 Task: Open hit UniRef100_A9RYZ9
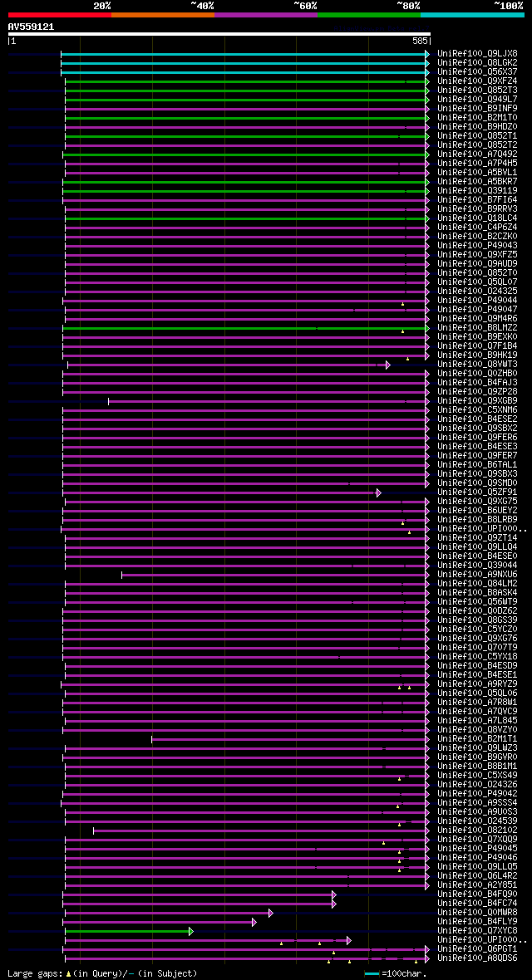(477, 684)
